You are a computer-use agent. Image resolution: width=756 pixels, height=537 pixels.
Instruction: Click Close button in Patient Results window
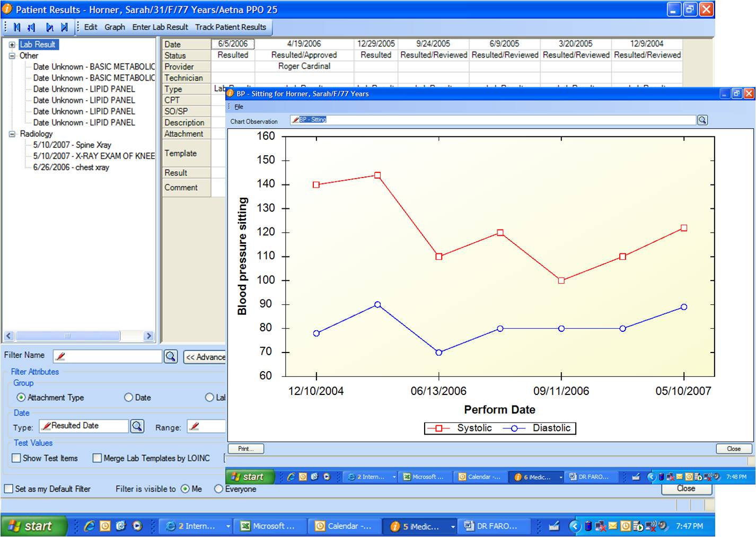[x=686, y=489]
